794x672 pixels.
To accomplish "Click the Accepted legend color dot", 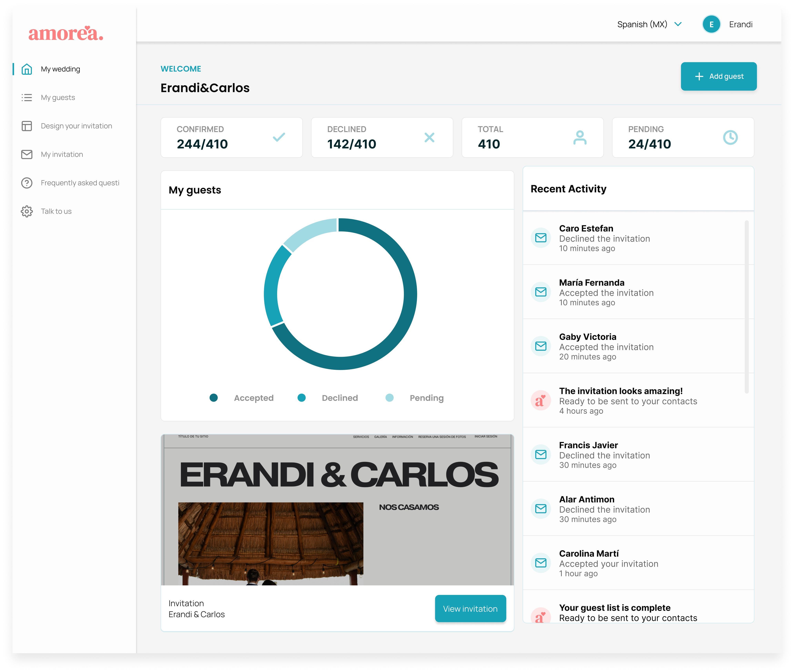I will [x=214, y=398].
